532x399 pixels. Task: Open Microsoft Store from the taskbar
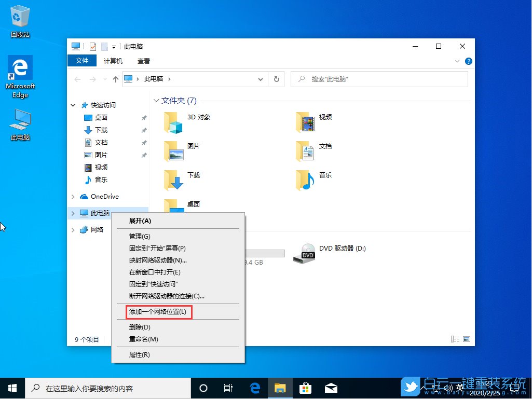[305, 388]
